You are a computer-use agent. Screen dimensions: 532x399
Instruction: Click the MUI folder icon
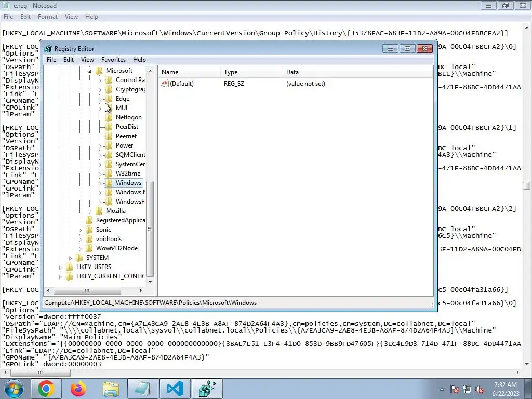click(109, 108)
